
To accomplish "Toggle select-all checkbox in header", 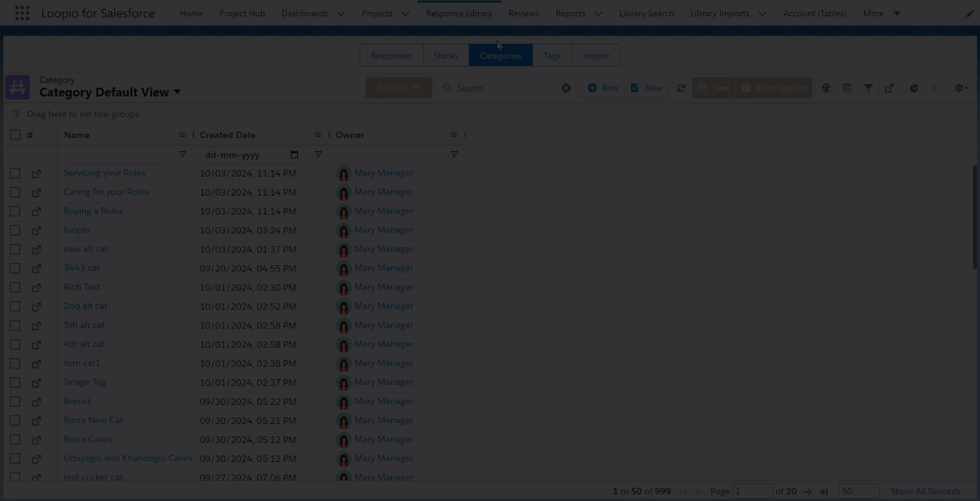I will (x=15, y=134).
